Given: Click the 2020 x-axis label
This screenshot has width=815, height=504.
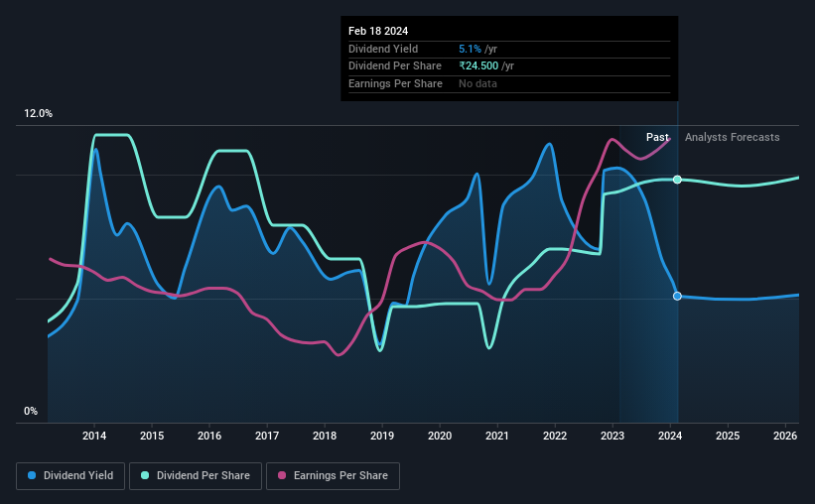Looking at the screenshot, I should (x=440, y=436).
